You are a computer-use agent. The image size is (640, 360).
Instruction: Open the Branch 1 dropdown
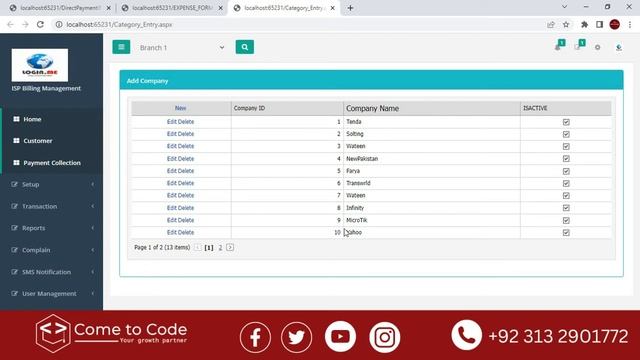182,47
